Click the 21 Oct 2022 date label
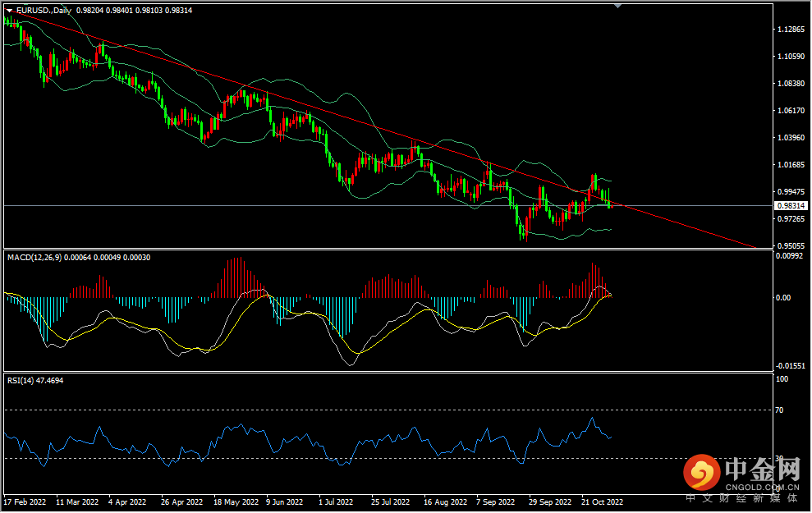Image resolution: width=812 pixels, height=513 pixels. tap(602, 501)
